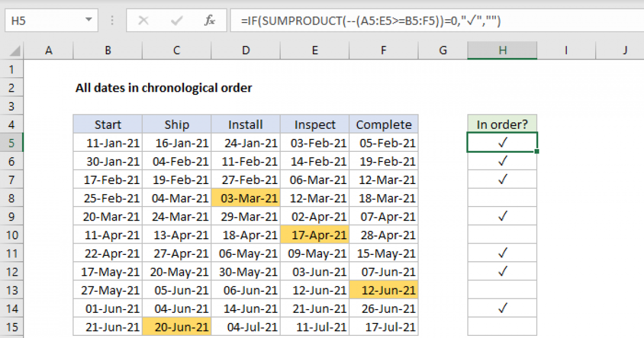
Task: Click the highlighted 03-Mar-21 cell
Action: 245,197
